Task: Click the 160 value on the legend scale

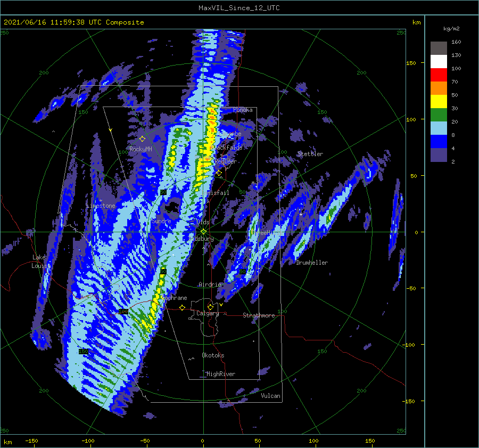Action: (x=456, y=42)
